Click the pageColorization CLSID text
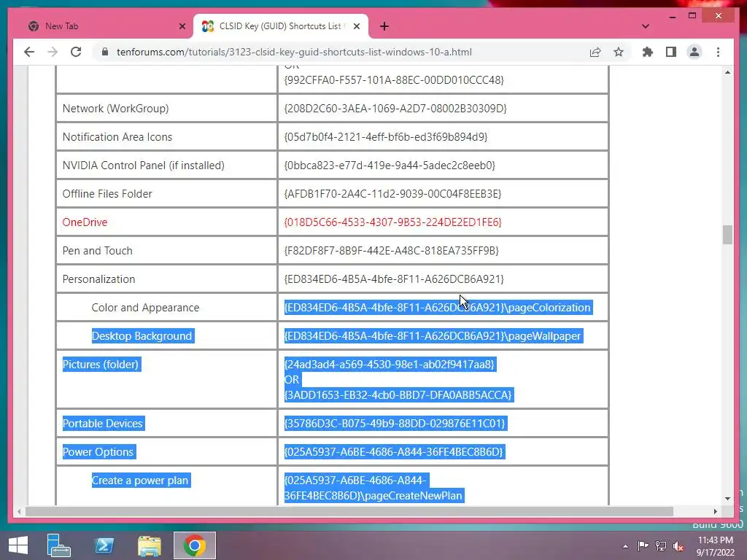Screen dimensions: 747x560 click(x=438, y=308)
